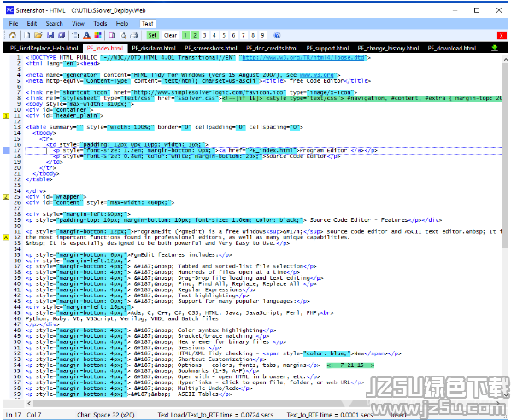
Task: Open the PE_screenshots.html tab
Action: pos(211,48)
